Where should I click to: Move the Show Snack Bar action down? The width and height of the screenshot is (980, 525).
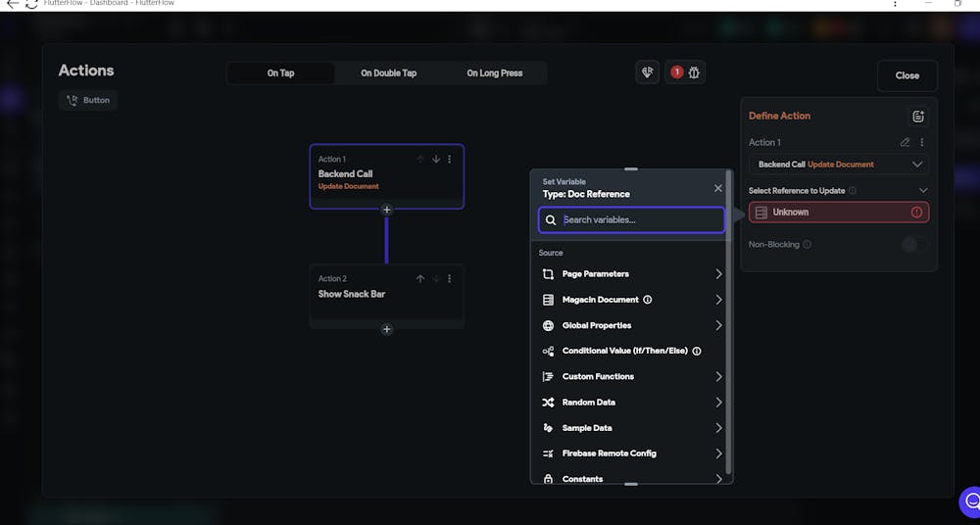[x=436, y=279]
